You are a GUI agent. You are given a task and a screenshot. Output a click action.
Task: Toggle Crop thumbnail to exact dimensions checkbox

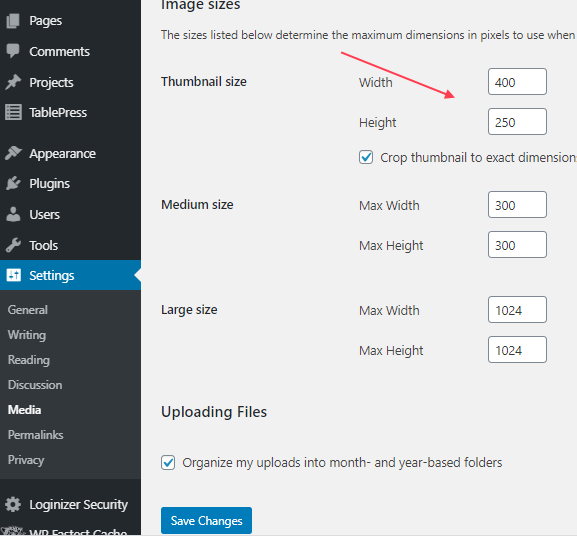point(366,157)
